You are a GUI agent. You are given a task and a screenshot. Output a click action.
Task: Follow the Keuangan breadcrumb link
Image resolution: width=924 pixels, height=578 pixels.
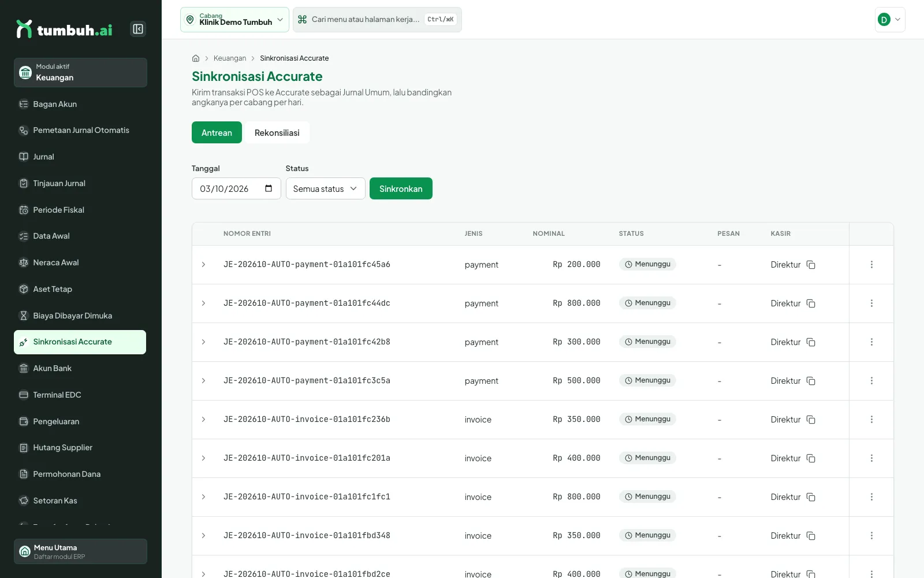(230, 58)
